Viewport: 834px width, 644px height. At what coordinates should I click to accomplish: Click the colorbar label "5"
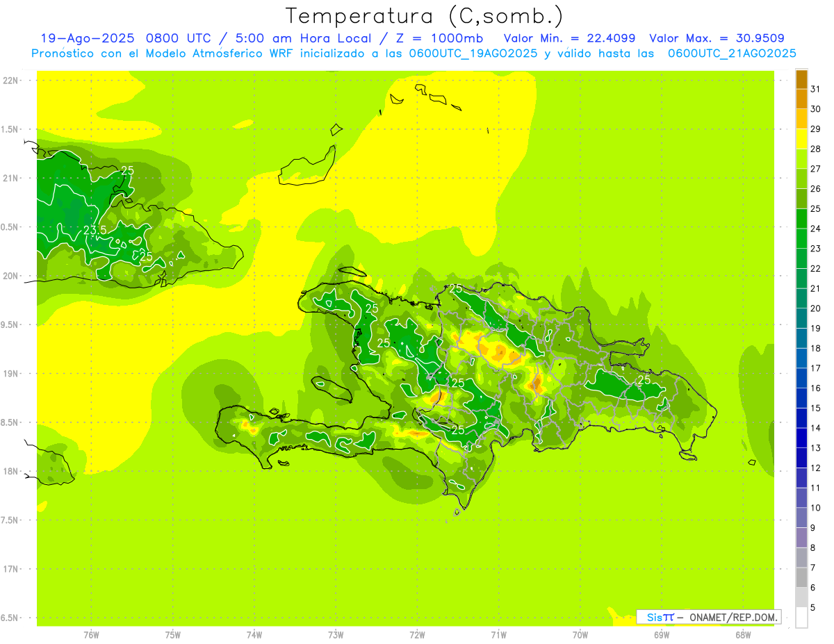click(813, 608)
